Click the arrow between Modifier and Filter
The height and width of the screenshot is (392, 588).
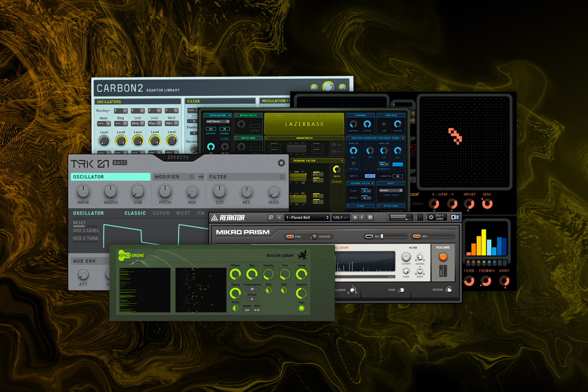click(x=201, y=177)
